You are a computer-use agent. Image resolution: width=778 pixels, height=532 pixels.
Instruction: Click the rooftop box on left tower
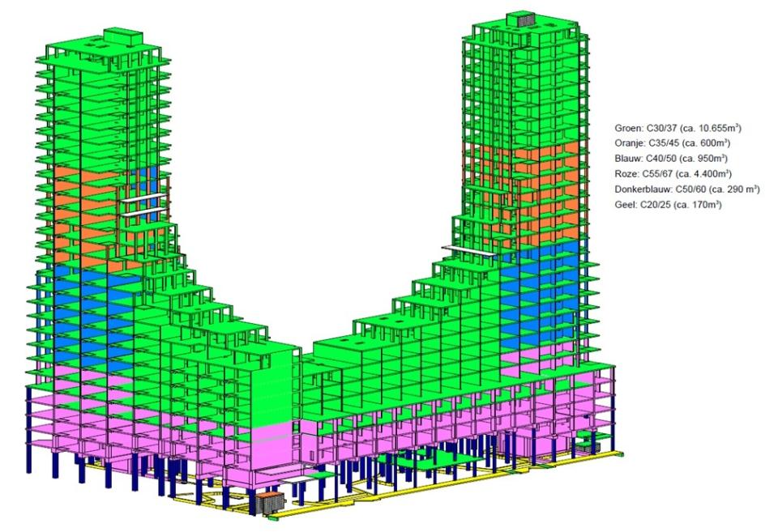pyautogui.click(x=123, y=36)
